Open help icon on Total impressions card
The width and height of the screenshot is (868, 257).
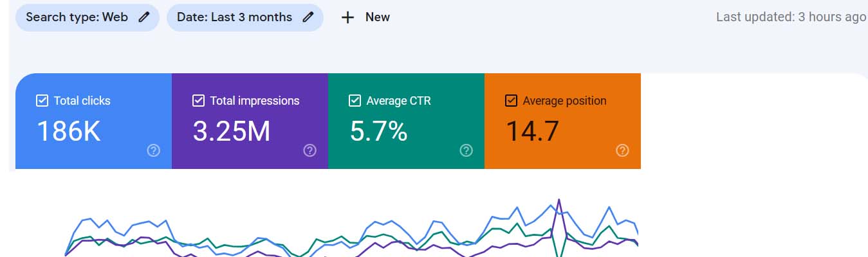(309, 150)
